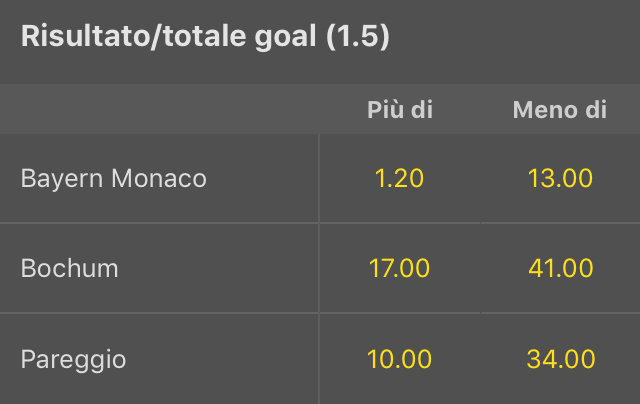Click the Meno di column header
Viewport: 640px width, 404px height.
[x=560, y=110]
